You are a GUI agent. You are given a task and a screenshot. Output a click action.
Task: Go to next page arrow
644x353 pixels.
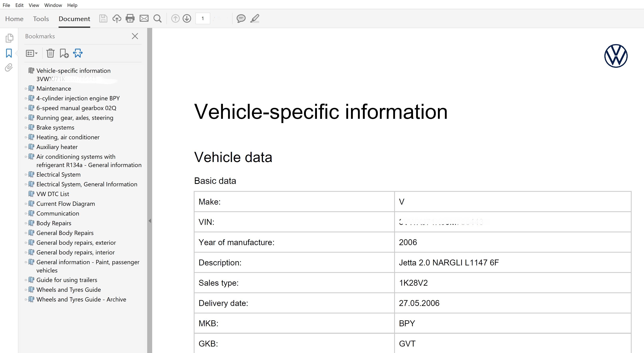click(187, 18)
